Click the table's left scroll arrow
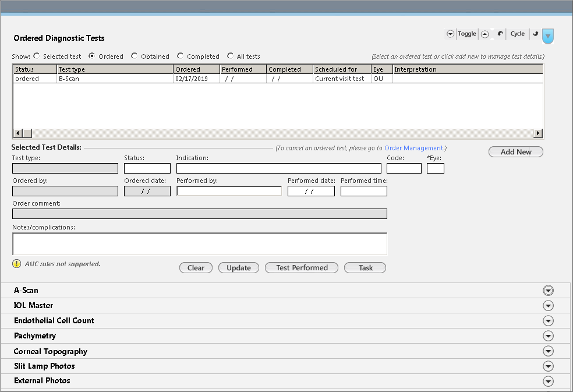Viewport: 573px width, 392px height. click(17, 133)
